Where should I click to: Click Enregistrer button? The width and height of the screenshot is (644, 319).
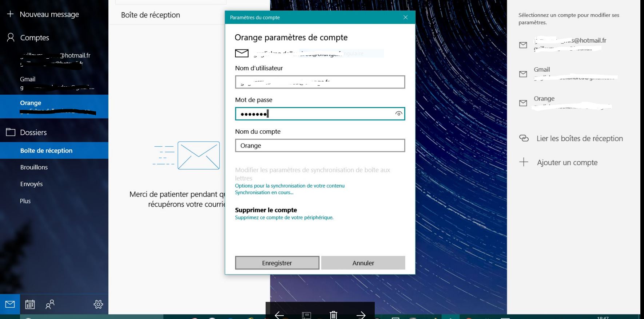coord(277,263)
